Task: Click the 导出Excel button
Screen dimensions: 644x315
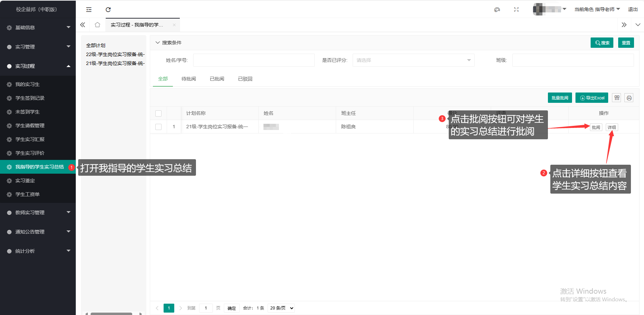Action: (x=592, y=98)
